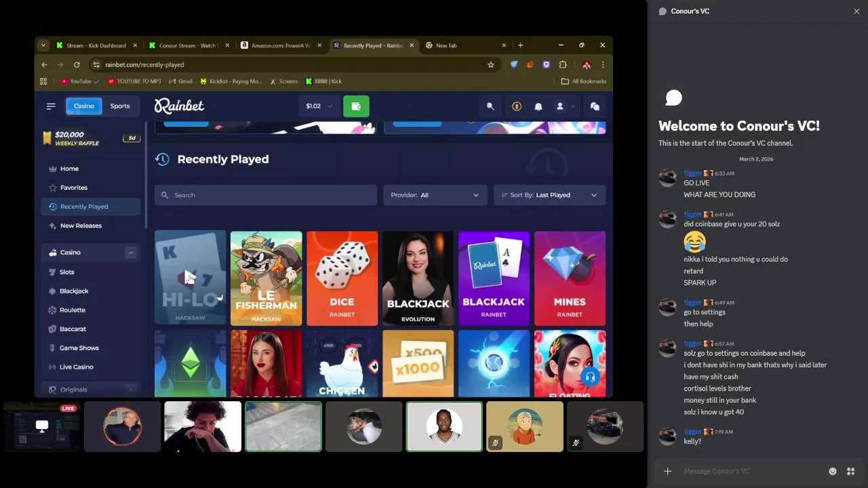Open the Rainbet search magnifier icon
Screen dimensions: 868x488
tap(490, 106)
